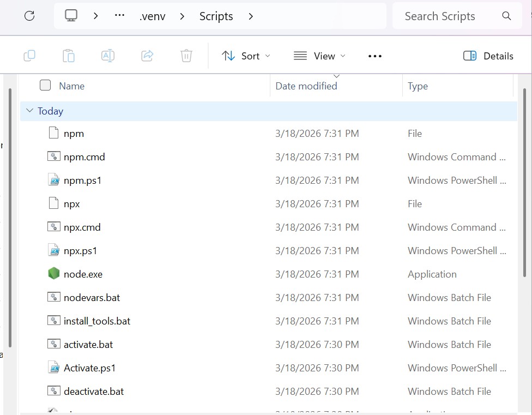Sort by the Type column header
This screenshot has height=415, width=532.
418,86
